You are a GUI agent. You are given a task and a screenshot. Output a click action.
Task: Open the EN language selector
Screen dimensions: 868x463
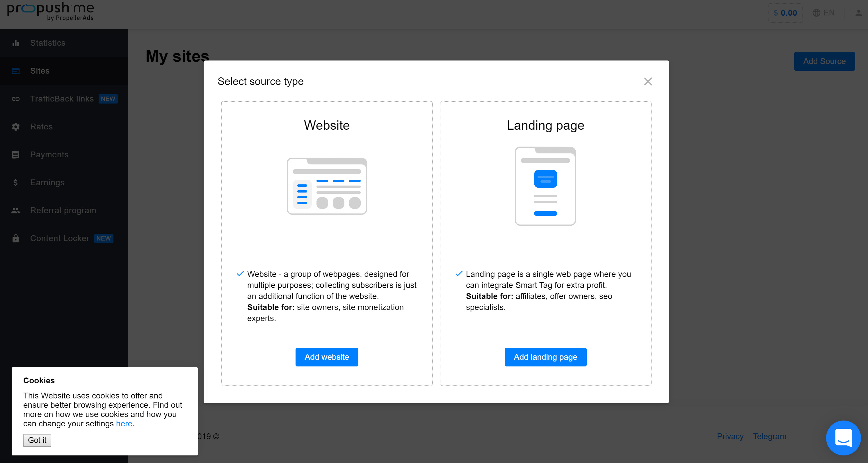(823, 13)
